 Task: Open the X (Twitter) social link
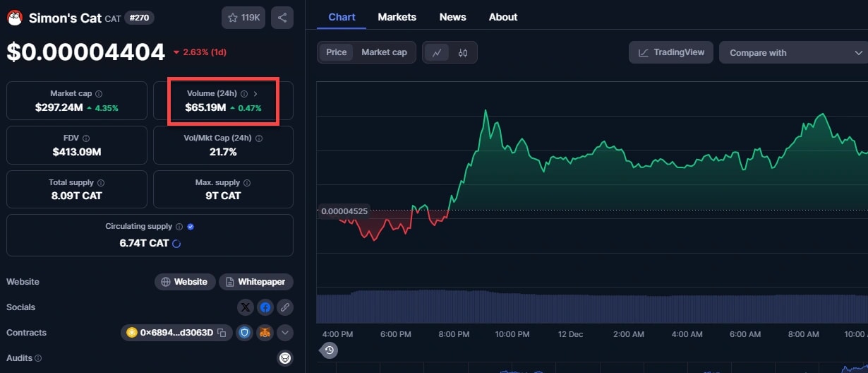pyautogui.click(x=245, y=307)
